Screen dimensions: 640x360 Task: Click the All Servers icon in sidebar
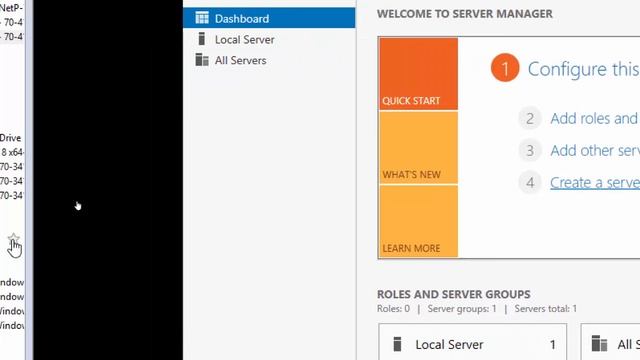click(x=202, y=60)
